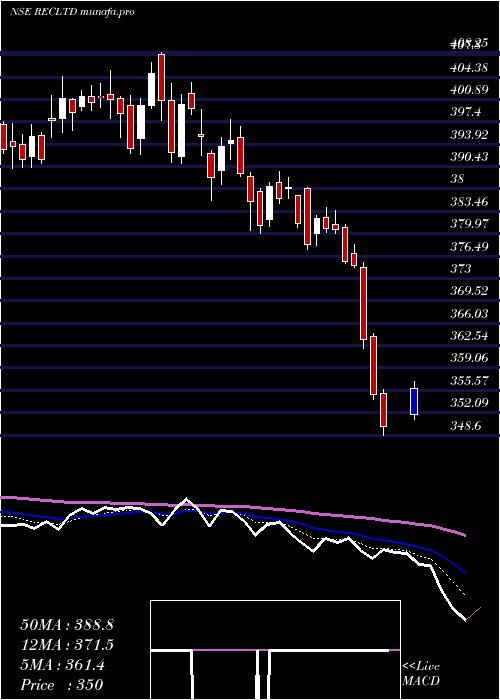Click the 393.92 price axis label

(469, 134)
